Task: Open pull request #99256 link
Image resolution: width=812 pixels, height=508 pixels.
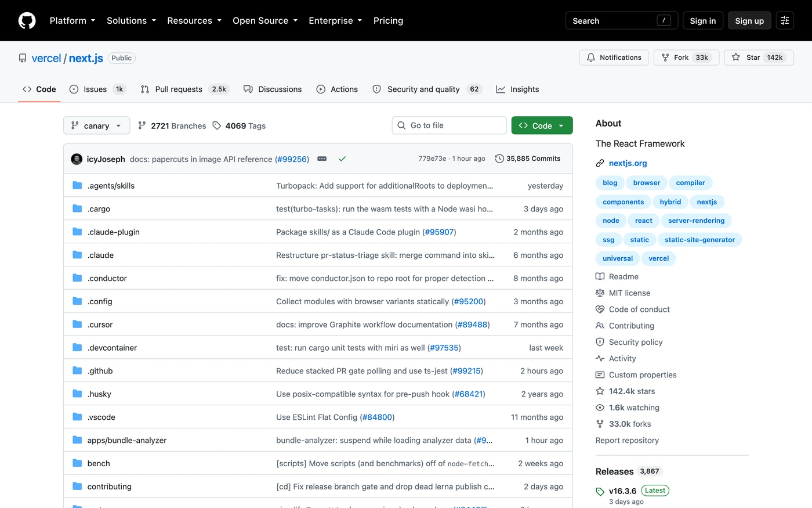Action: click(x=292, y=159)
